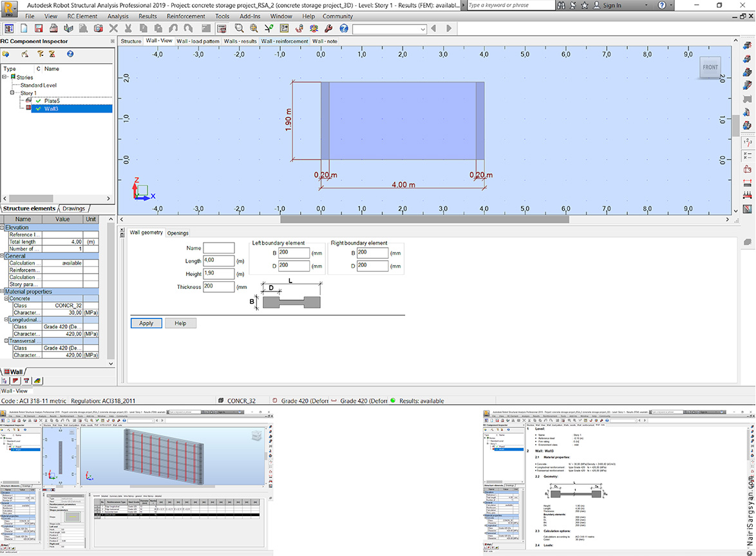Click the wrench preferences toolbar icon
This screenshot has width=756, height=556.
point(329,28)
